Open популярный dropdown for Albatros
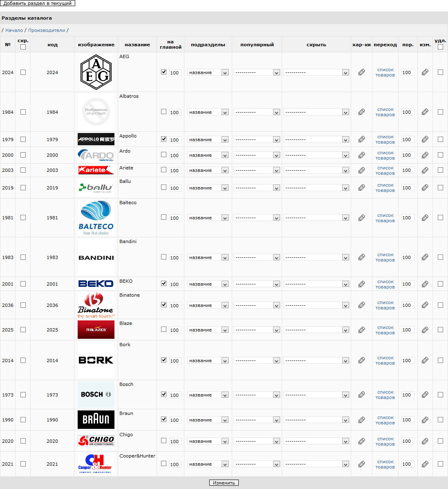Viewport: 448px width, 489px height. coord(257,112)
